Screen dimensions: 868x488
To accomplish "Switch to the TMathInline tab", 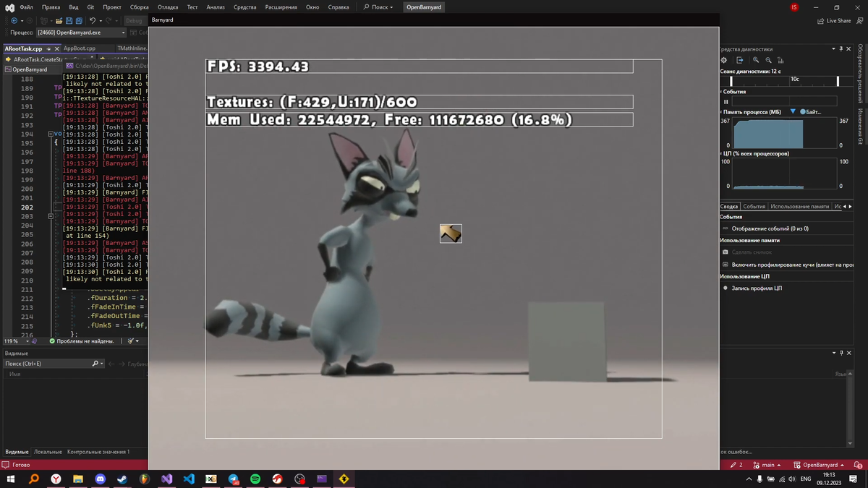I will pyautogui.click(x=131, y=48).
